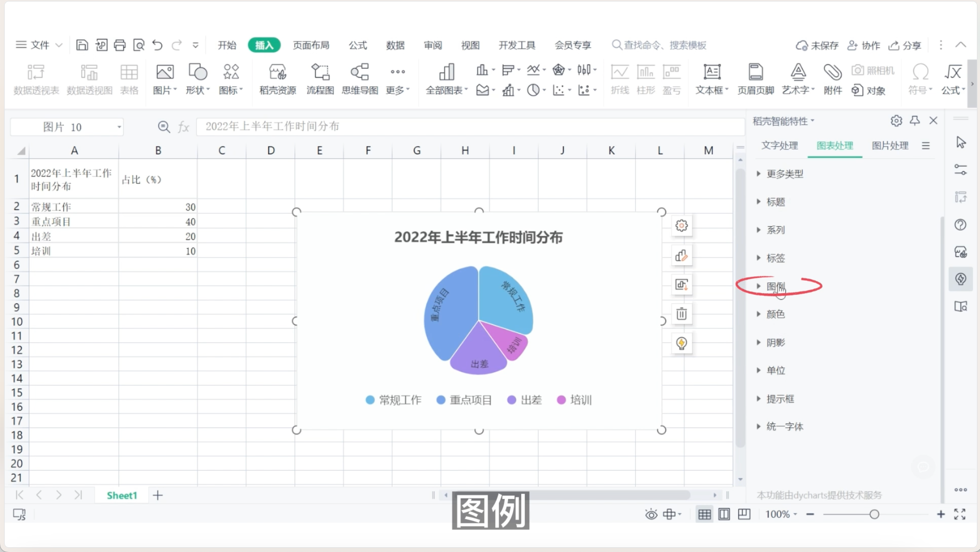
Task: Click the 查找命令 search box
Action: 659,45
